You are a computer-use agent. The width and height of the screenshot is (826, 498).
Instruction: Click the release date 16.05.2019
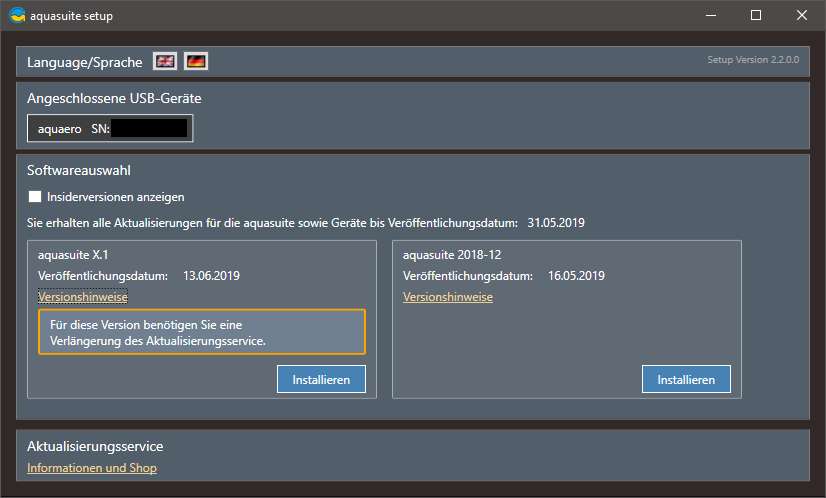(x=576, y=276)
